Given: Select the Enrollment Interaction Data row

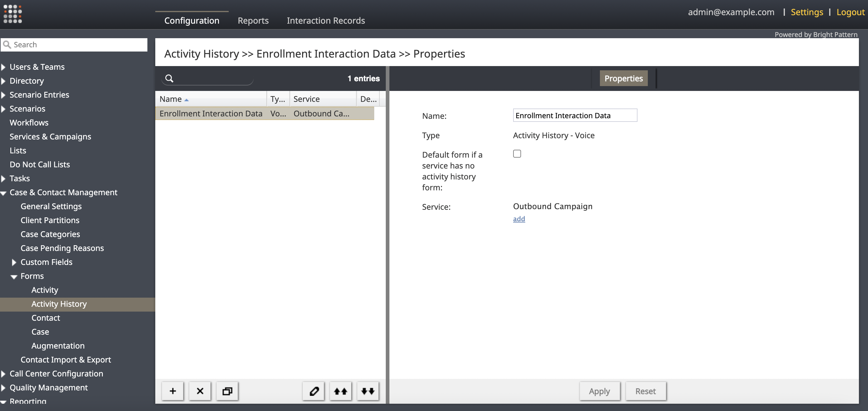Looking at the screenshot, I should click(265, 114).
